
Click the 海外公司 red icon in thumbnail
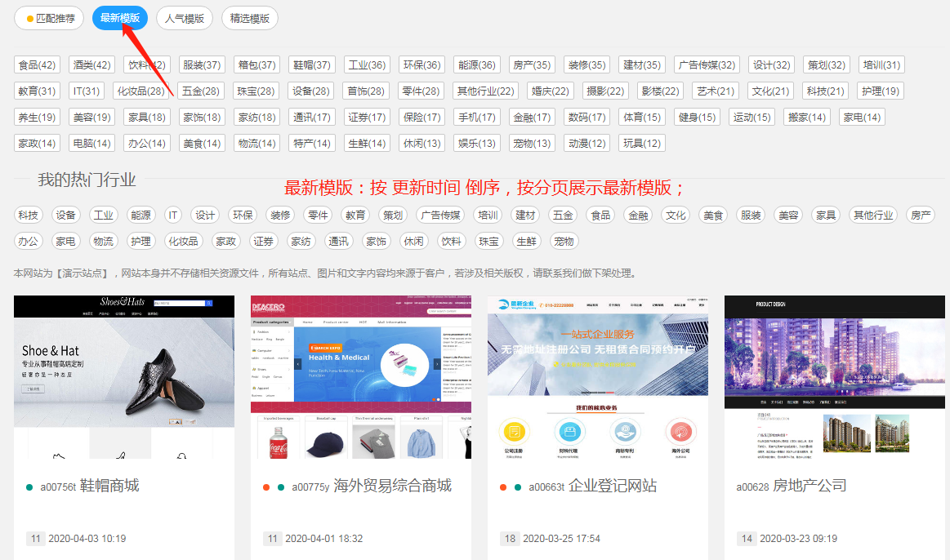coord(681,432)
